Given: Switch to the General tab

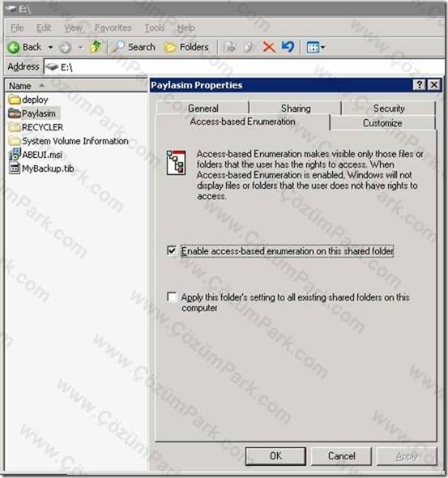Looking at the screenshot, I should [203, 109].
